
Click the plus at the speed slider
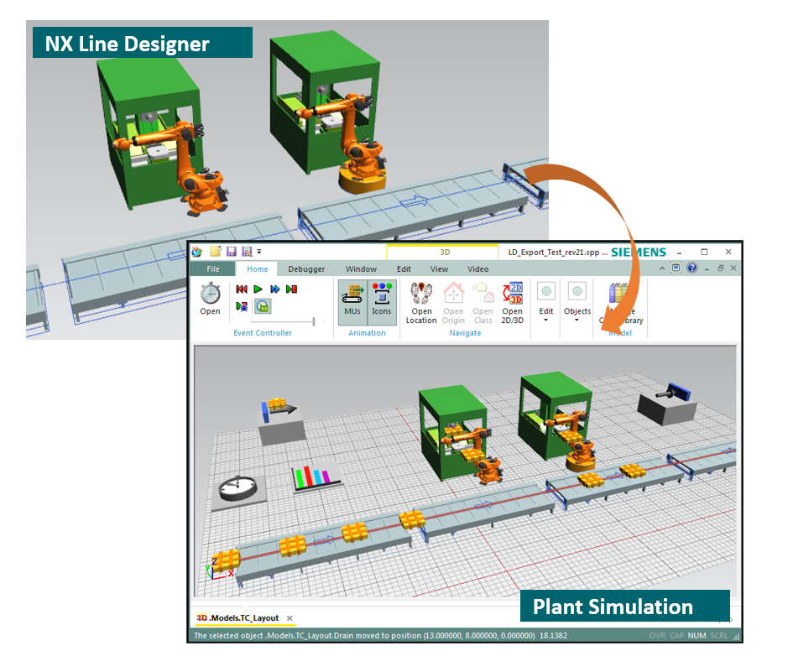coord(324,321)
